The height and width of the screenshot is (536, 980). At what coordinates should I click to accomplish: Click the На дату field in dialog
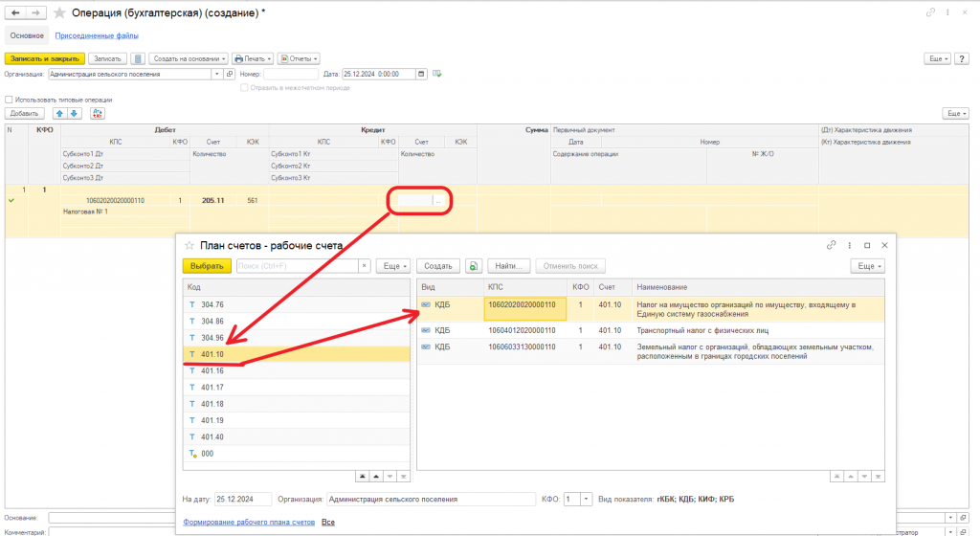pos(243,499)
